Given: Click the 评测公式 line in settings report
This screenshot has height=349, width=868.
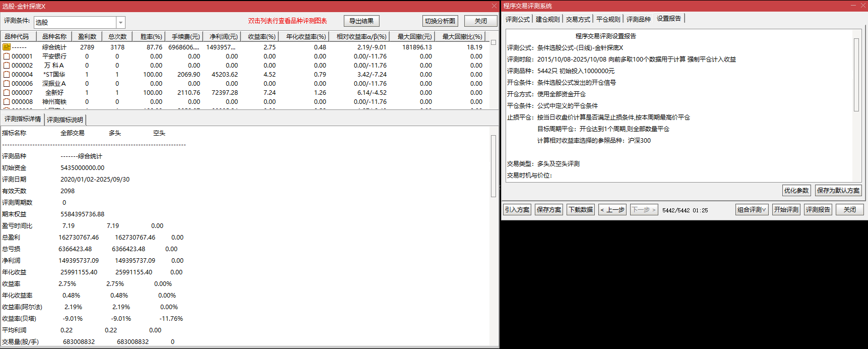Looking at the screenshot, I should [565, 48].
